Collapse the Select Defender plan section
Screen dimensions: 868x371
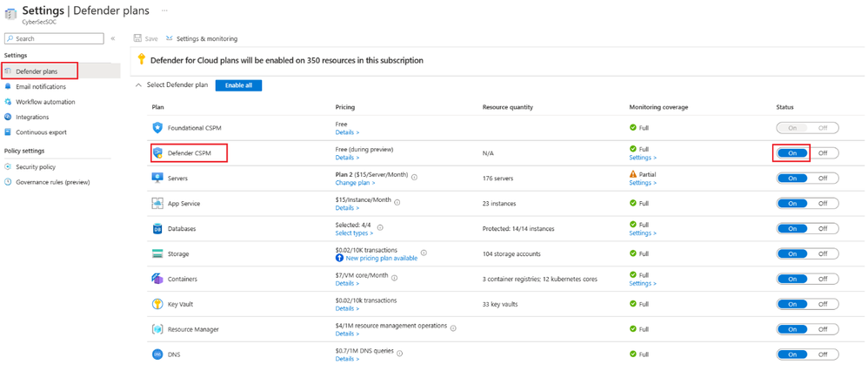138,85
